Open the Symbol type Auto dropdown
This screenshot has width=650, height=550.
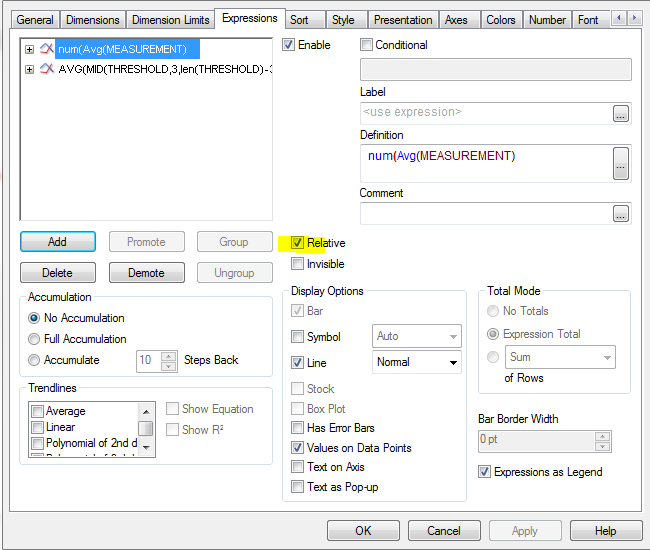pyautogui.click(x=417, y=336)
